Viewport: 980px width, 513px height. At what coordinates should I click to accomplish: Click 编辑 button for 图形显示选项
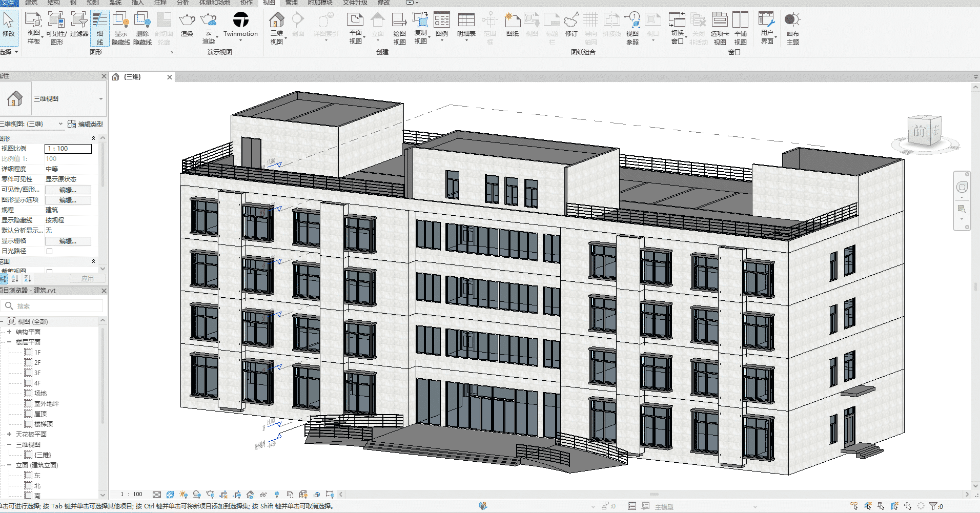pyautogui.click(x=68, y=200)
